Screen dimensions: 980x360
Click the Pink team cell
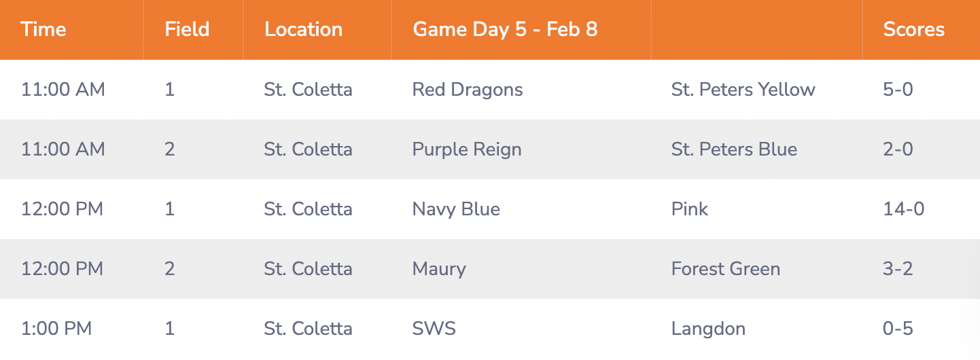click(x=689, y=209)
